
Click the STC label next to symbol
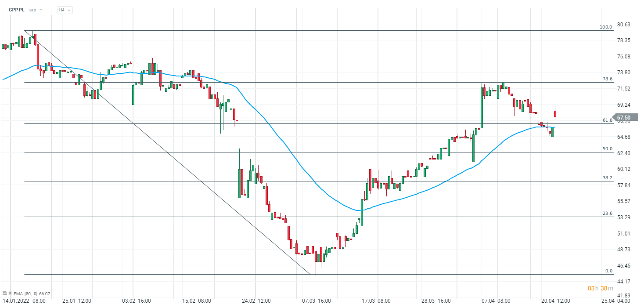32,10
